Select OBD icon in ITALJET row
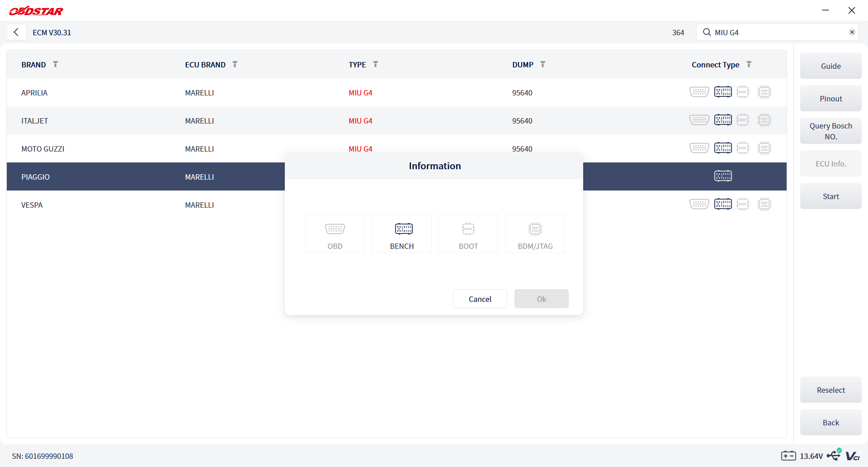This screenshot has height=467, width=868. coord(699,120)
